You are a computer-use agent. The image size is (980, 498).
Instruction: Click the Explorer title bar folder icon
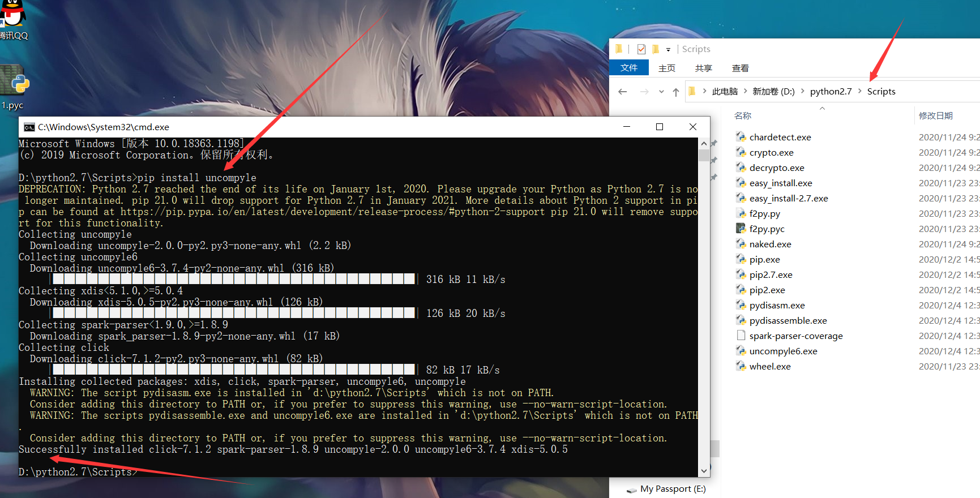619,49
